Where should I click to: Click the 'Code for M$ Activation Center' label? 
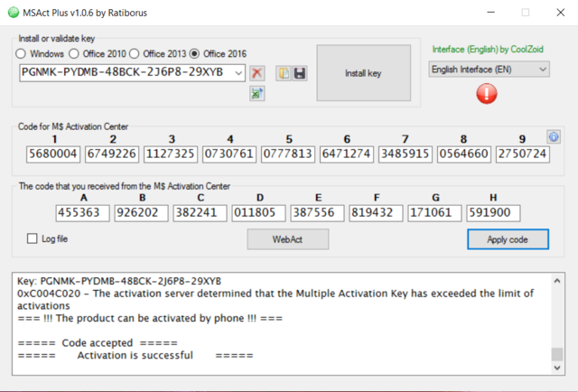73,126
